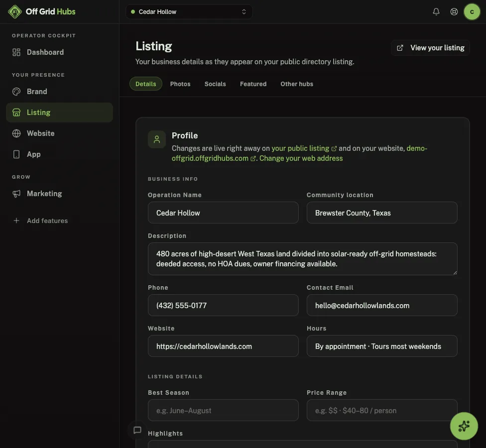Click the 'Profile' card heading

[x=185, y=135]
